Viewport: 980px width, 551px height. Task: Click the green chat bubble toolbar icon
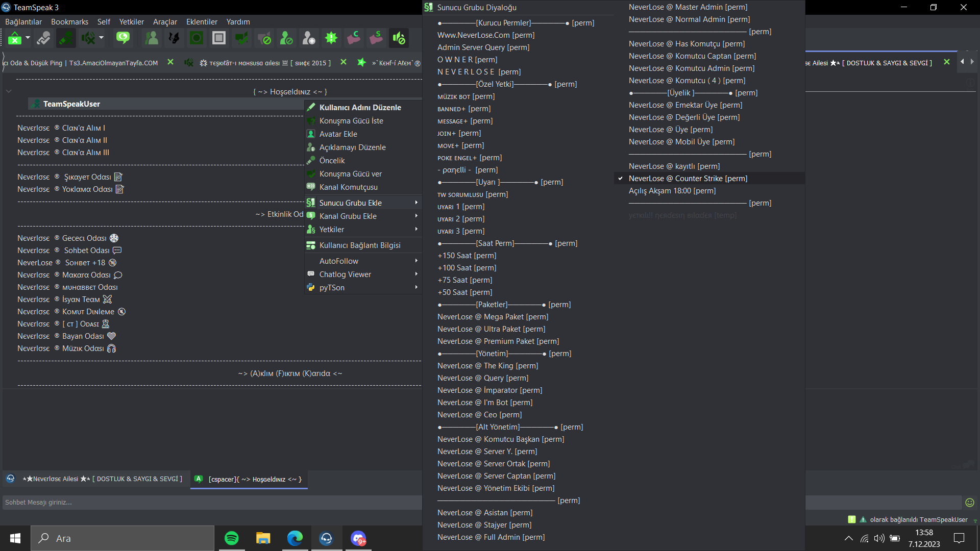(x=123, y=38)
